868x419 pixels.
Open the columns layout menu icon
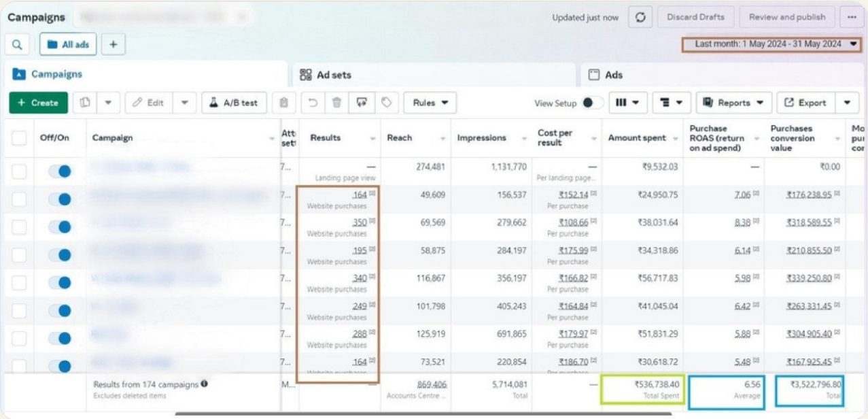tap(627, 103)
